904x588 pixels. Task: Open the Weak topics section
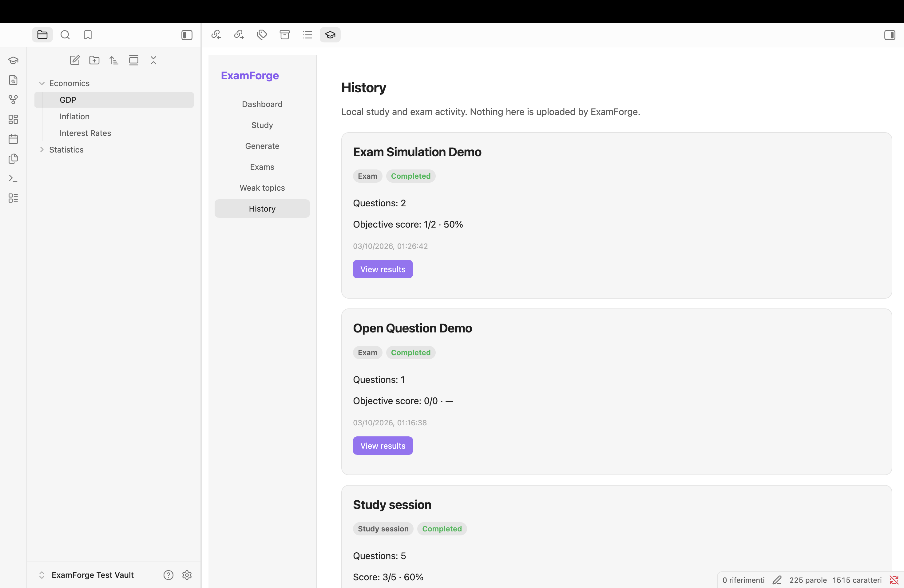point(262,188)
